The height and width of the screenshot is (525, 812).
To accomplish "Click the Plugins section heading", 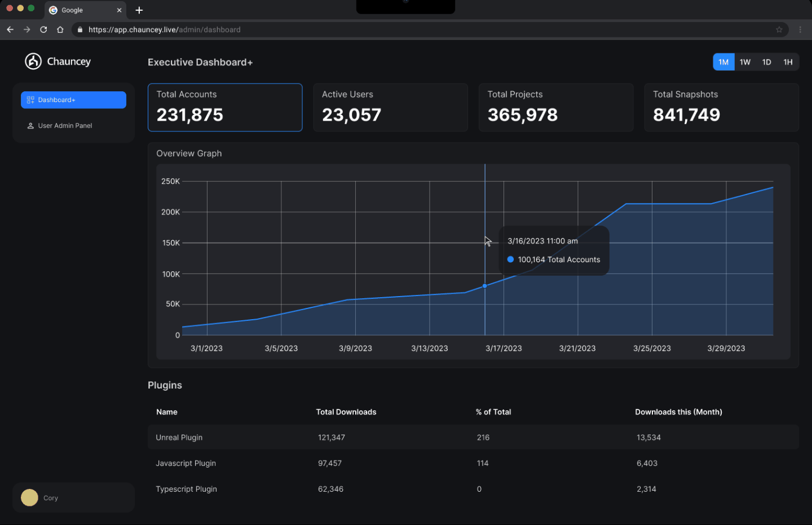I will [x=165, y=385].
